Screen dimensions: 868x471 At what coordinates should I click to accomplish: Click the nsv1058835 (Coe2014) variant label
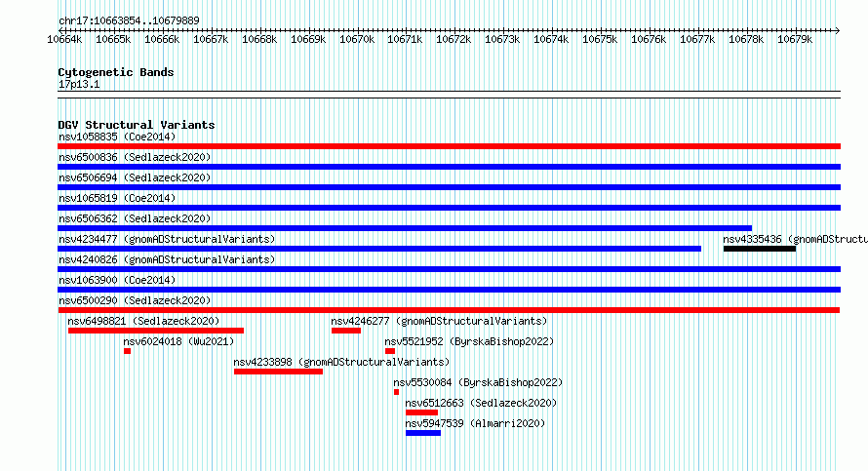point(117,137)
